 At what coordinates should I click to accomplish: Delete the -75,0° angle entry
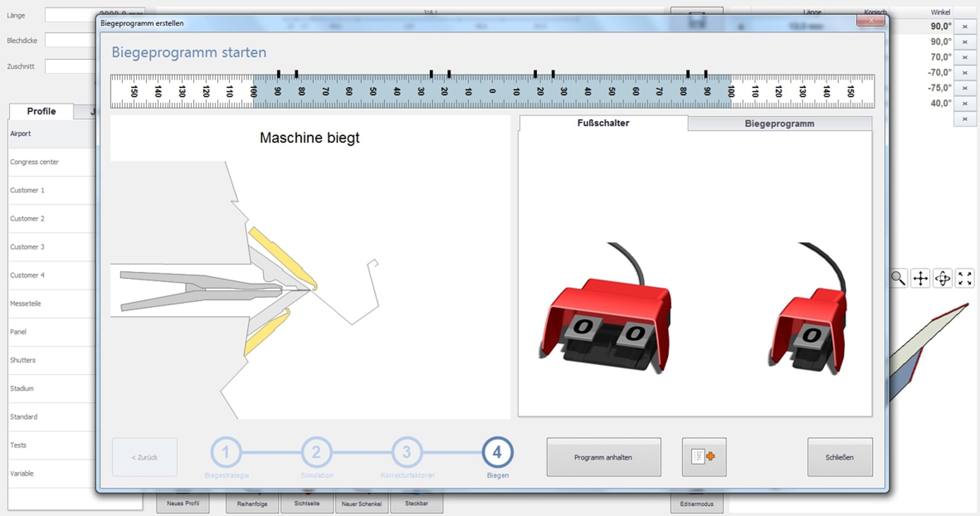(x=965, y=88)
